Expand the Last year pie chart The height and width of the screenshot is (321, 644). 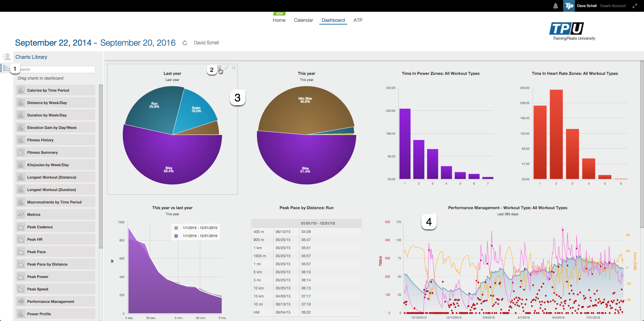click(227, 68)
